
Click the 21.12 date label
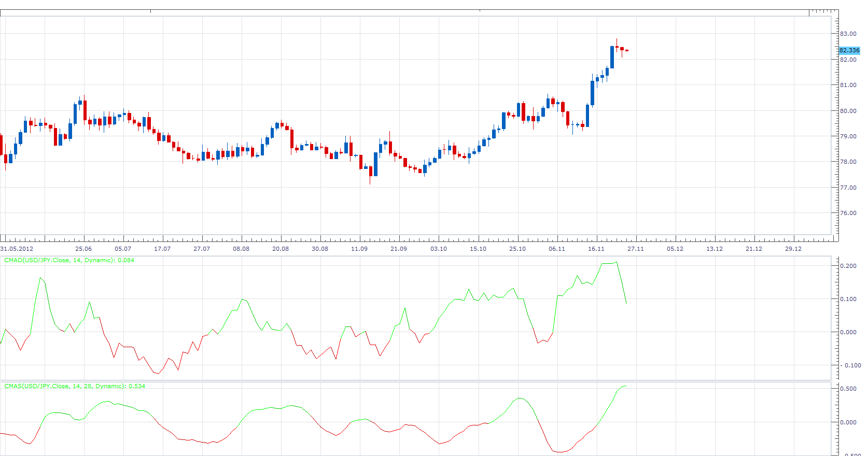[x=754, y=249]
